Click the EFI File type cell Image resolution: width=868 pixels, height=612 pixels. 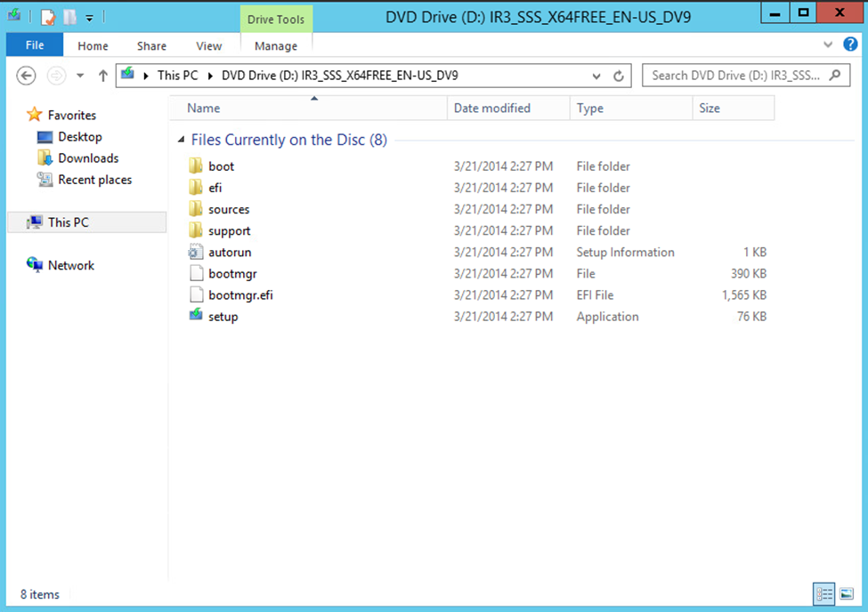[595, 295]
